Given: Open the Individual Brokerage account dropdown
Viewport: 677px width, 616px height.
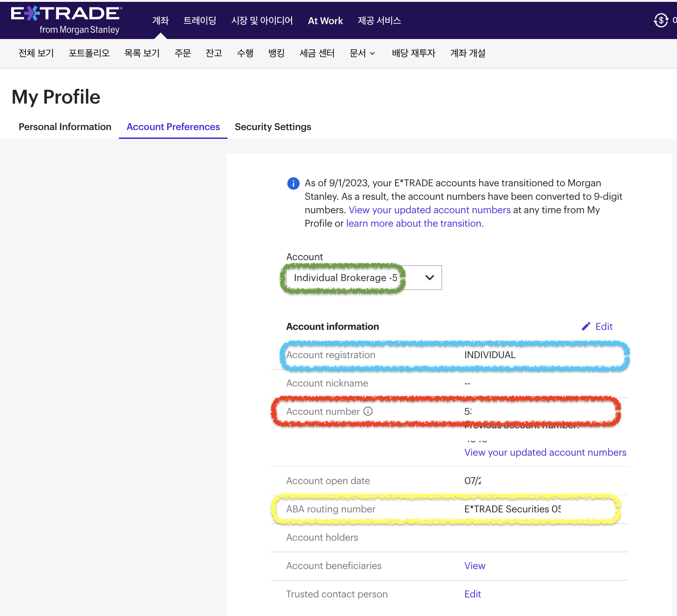Looking at the screenshot, I should pyautogui.click(x=364, y=278).
